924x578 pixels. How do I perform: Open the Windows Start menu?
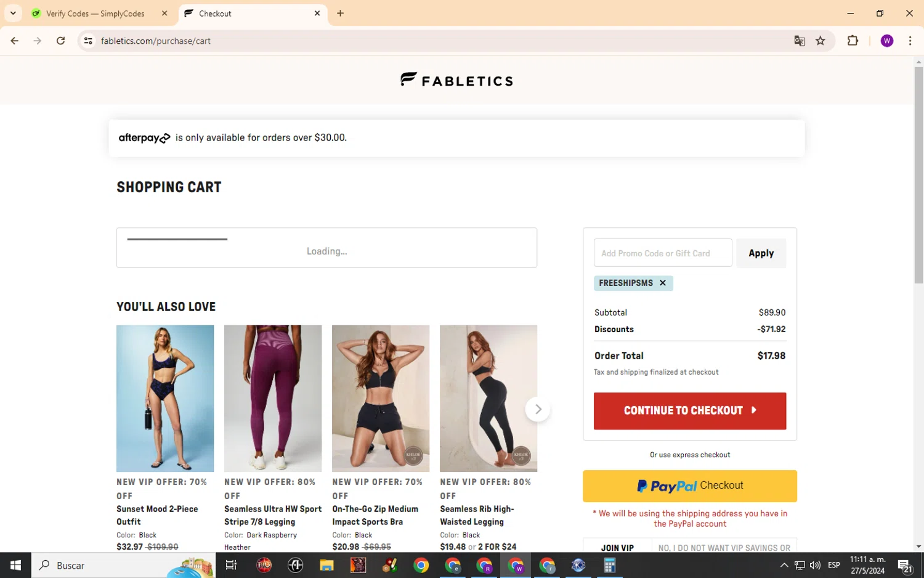(x=15, y=565)
